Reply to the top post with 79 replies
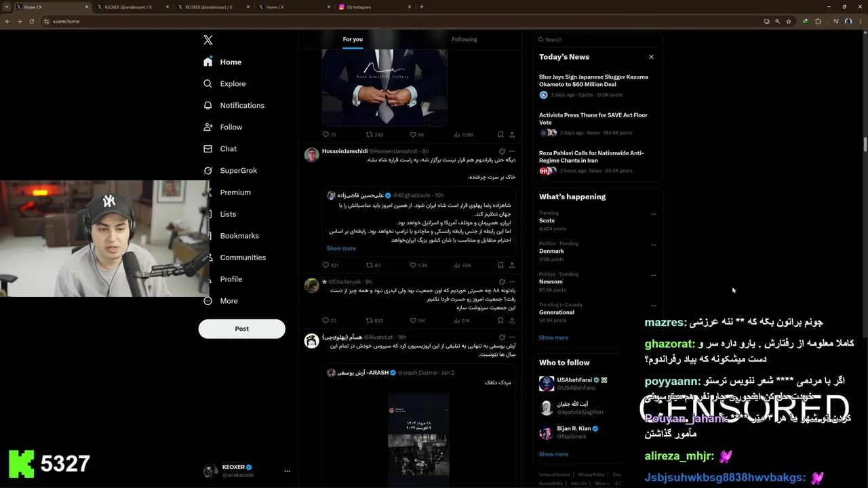 coord(330,134)
